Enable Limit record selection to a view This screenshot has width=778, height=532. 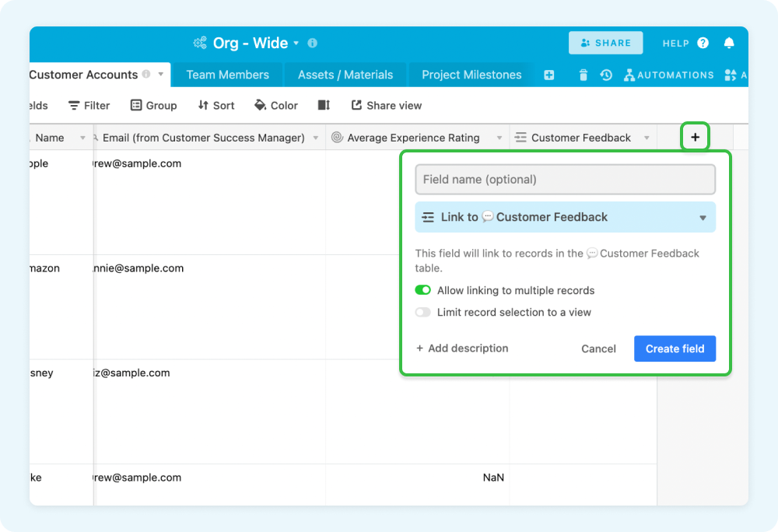(422, 312)
